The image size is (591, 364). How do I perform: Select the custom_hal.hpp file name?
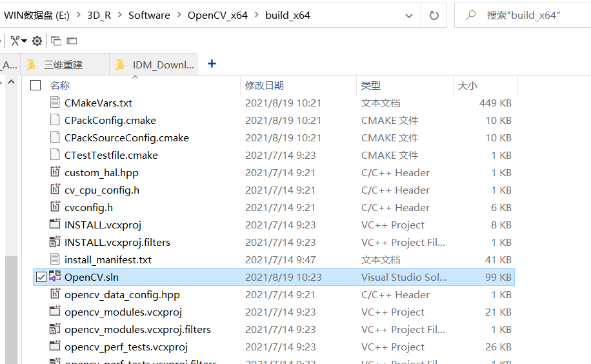coord(101,173)
